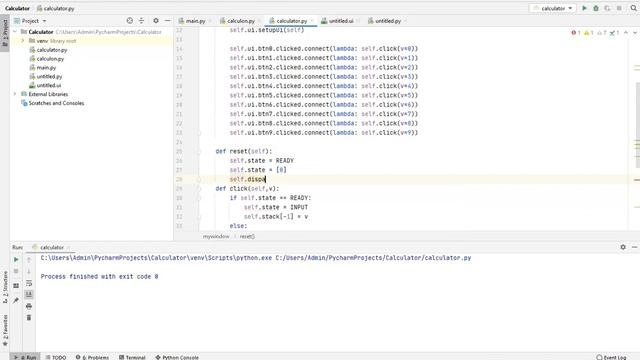Select calculator.py in the project tree
640x360 pixels.
coord(51,50)
